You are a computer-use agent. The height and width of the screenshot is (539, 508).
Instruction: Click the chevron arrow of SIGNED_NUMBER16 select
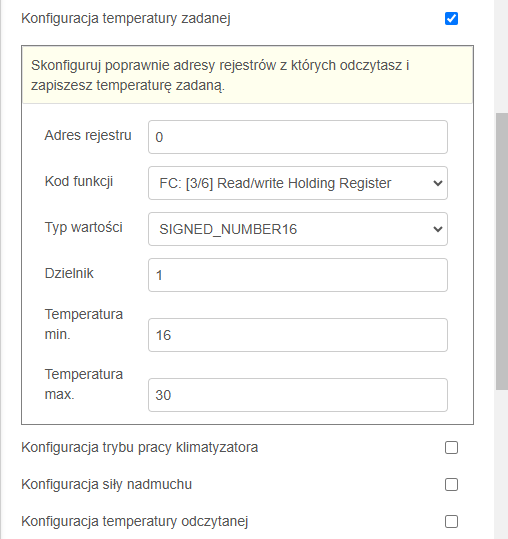438,229
